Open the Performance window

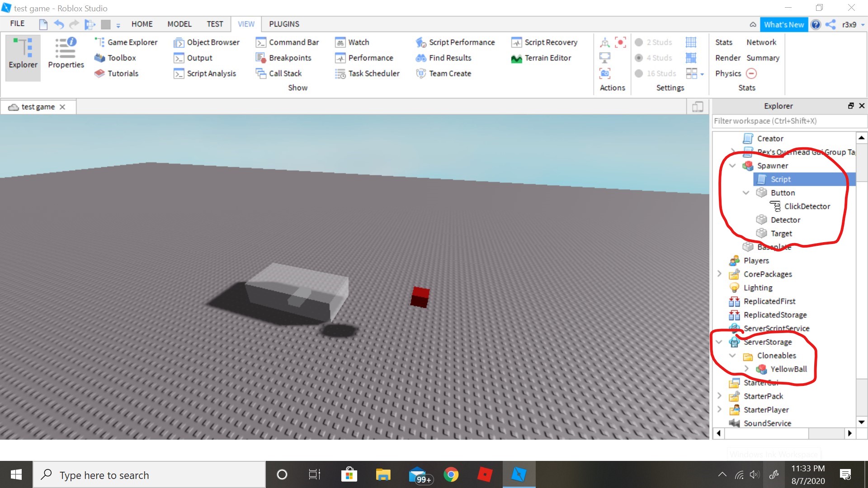(364, 58)
